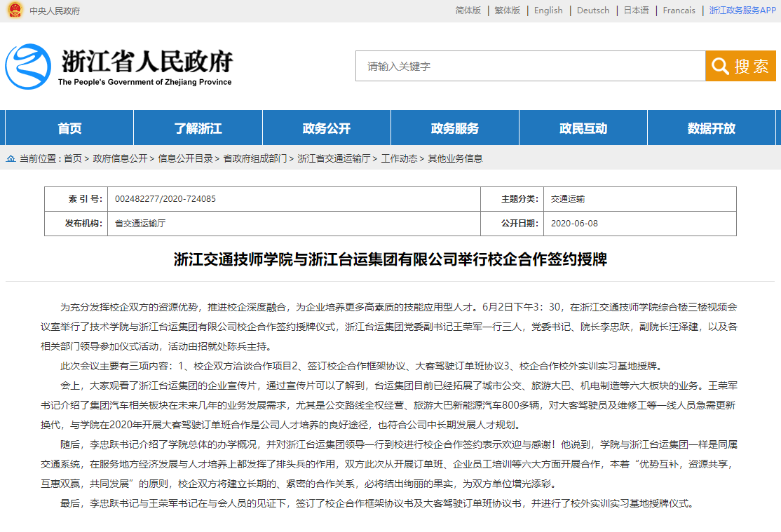Go to 浙江省交通运输厅 breadcrumb link
This screenshot has height=532, width=781.
point(334,158)
